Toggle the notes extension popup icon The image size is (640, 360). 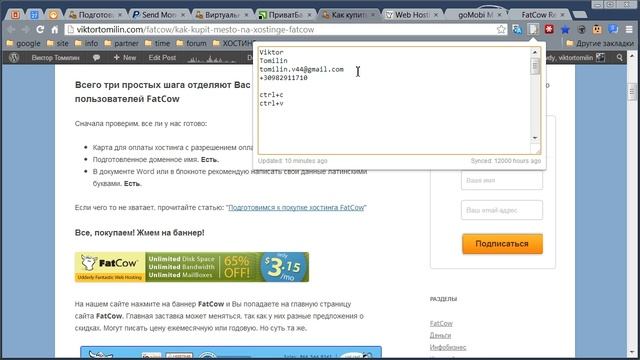tap(533, 29)
